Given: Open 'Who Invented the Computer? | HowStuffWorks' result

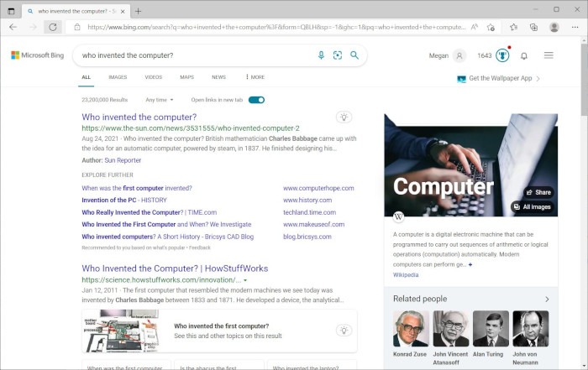Looking at the screenshot, I should click(175, 268).
